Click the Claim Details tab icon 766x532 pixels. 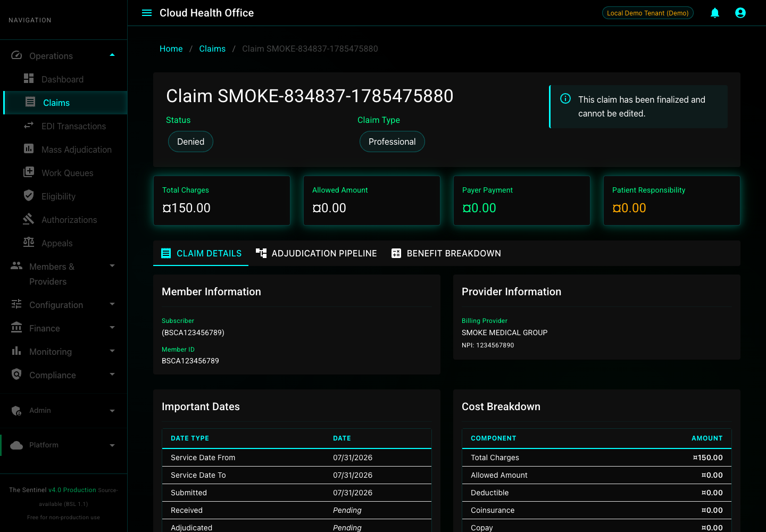166,253
